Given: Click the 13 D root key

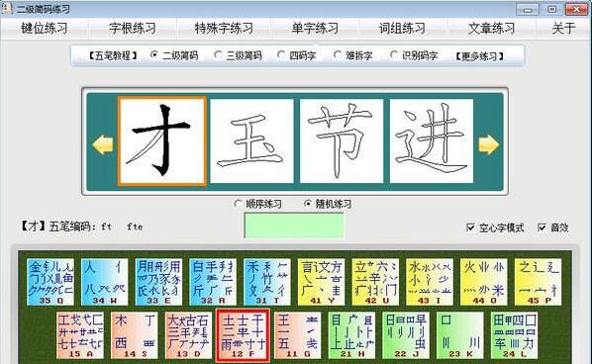Looking at the screenshot, I should tap(188, 335).
